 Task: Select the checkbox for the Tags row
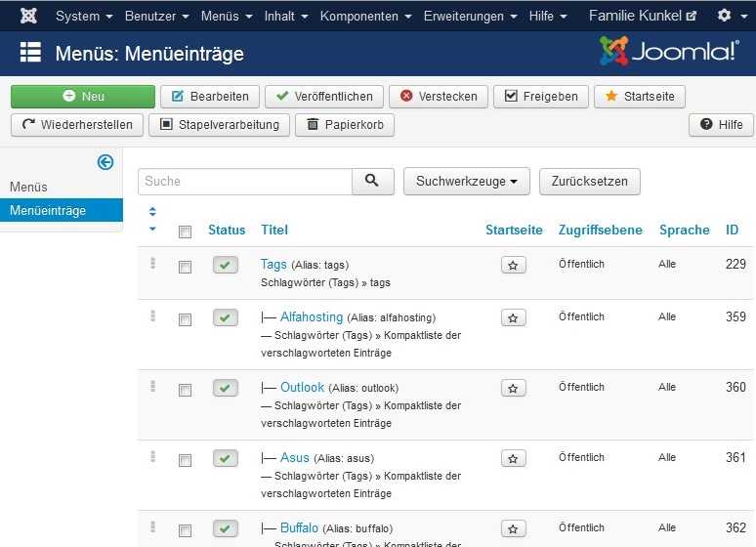(185, 267)
